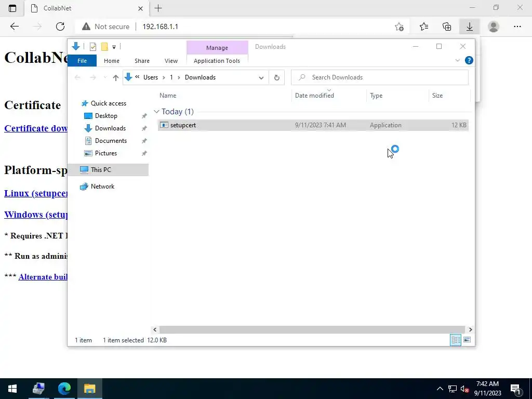Open Customize Quick Access Toolbar dropdown
This screenshot has height=399, width=532.
tap(114, 47)
